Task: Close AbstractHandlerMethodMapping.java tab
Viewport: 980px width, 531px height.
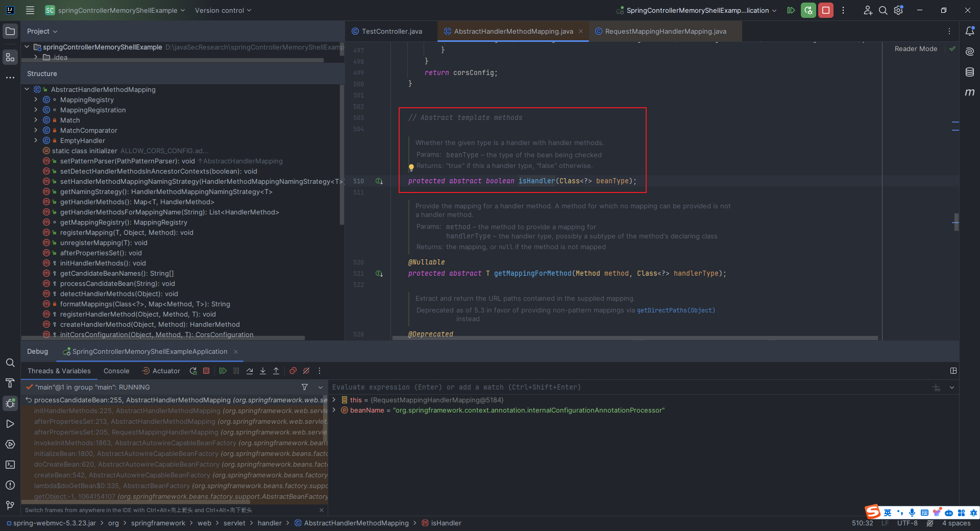Action: coord(580,31)
